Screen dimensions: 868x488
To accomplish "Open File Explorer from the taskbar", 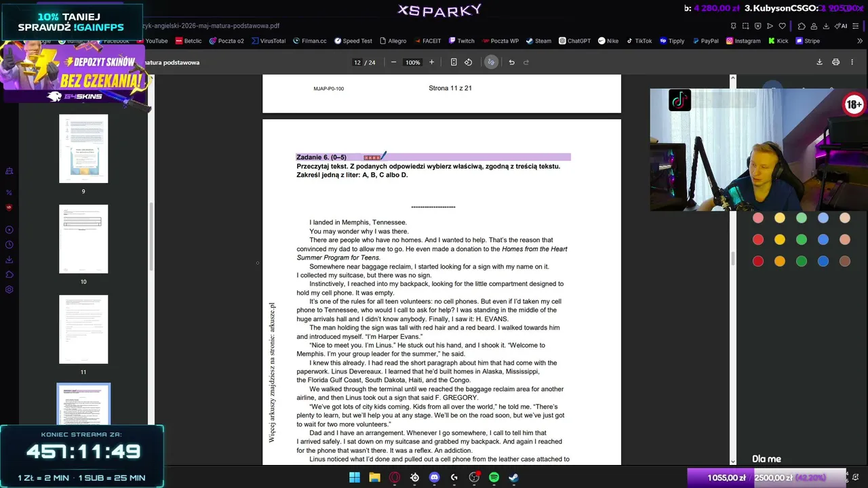I will (374, 477).
